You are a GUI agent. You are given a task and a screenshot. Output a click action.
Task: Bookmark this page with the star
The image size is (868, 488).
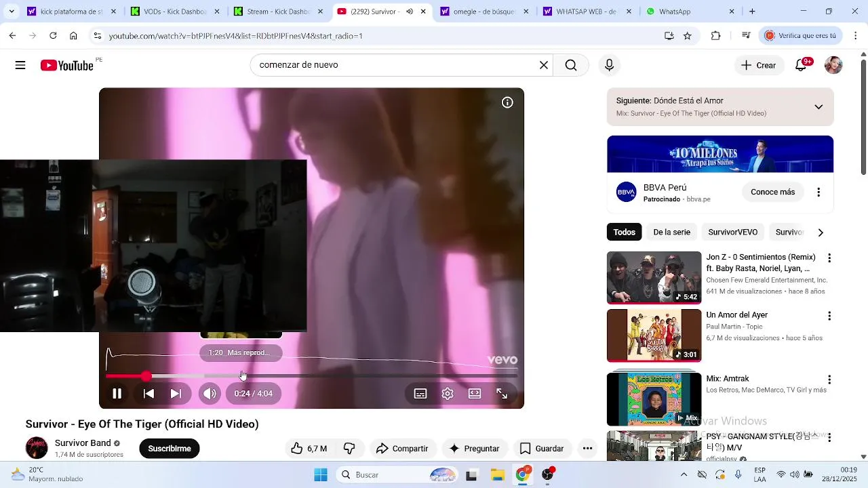[688, 36]
